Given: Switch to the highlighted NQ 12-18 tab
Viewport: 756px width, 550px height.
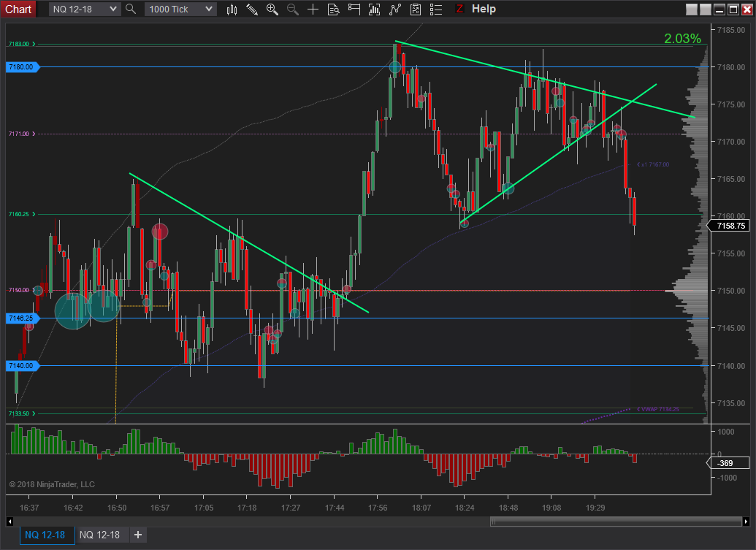Looking at the screenshot, I should 47,535.
